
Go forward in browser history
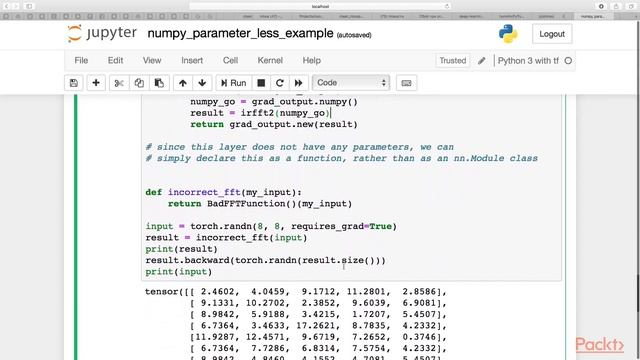click(16, 6)
